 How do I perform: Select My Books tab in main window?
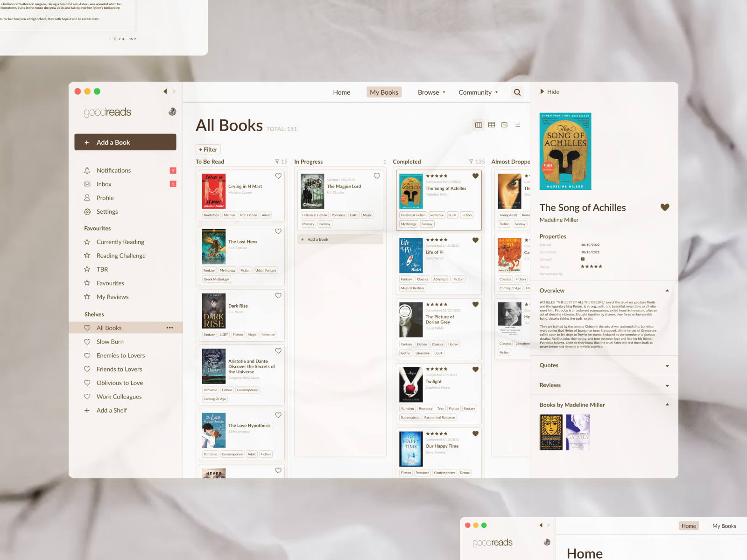384,92
